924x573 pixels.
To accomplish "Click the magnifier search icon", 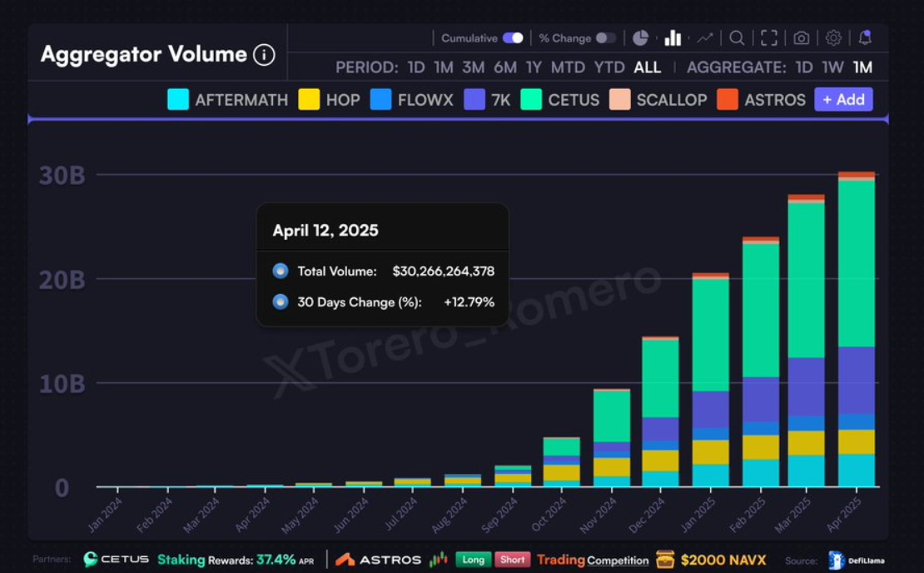I will coord(737,38).
